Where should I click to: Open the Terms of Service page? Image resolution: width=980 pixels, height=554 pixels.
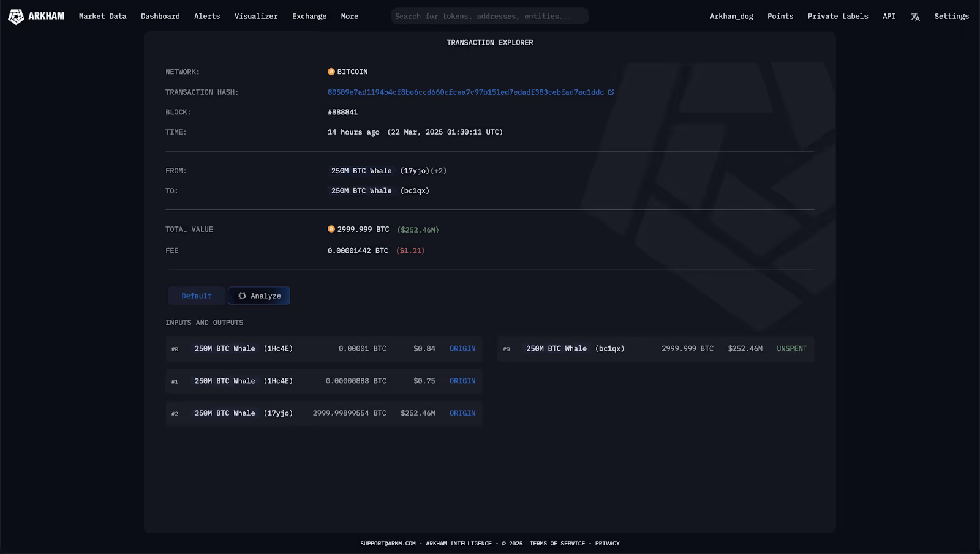point(557,543)
